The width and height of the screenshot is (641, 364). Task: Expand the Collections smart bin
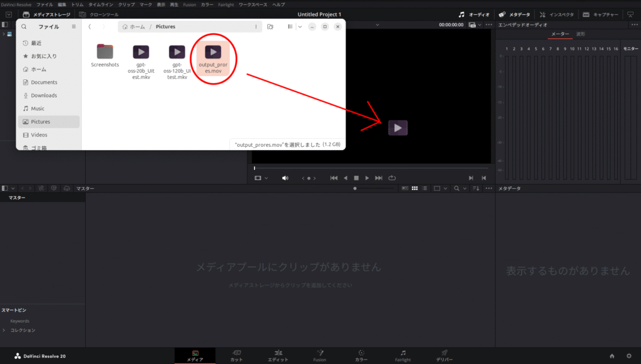pyautogui.click(x=4, y=330)
